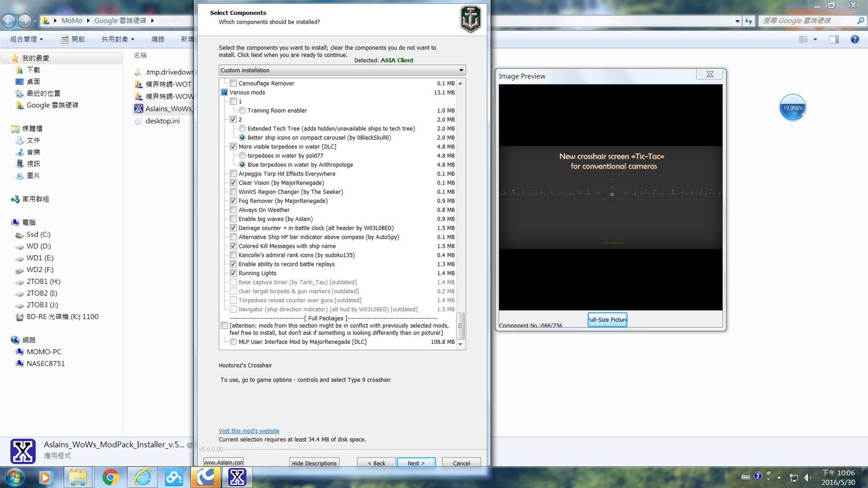Screen dimensions: 868x488
Task: Open Internet Explorer from the taskbar
Action: (143, 477)
